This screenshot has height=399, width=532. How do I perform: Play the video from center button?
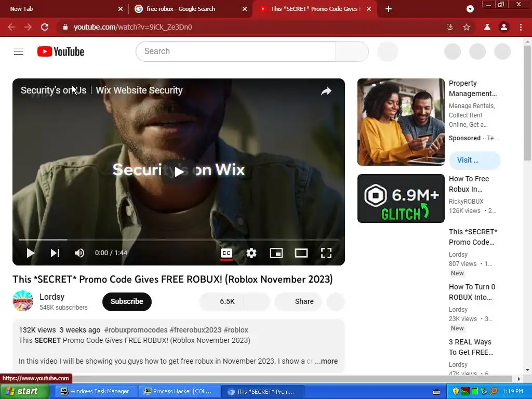179,171
